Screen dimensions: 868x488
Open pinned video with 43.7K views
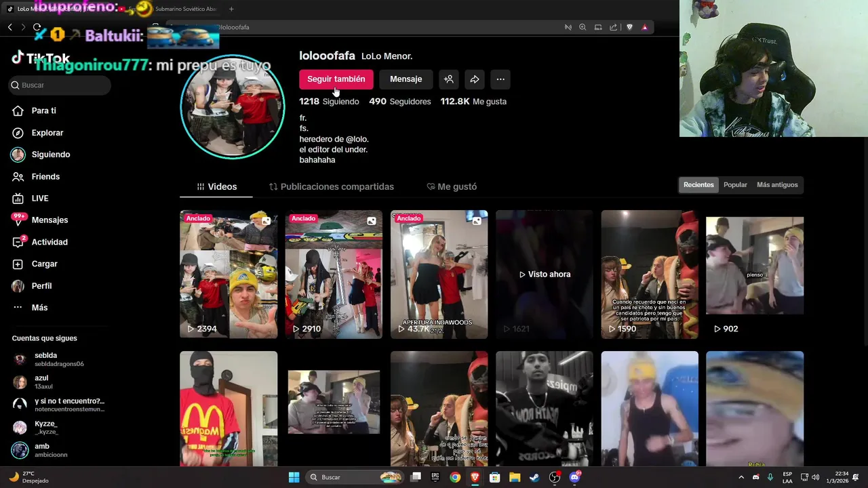pos(439,274)
